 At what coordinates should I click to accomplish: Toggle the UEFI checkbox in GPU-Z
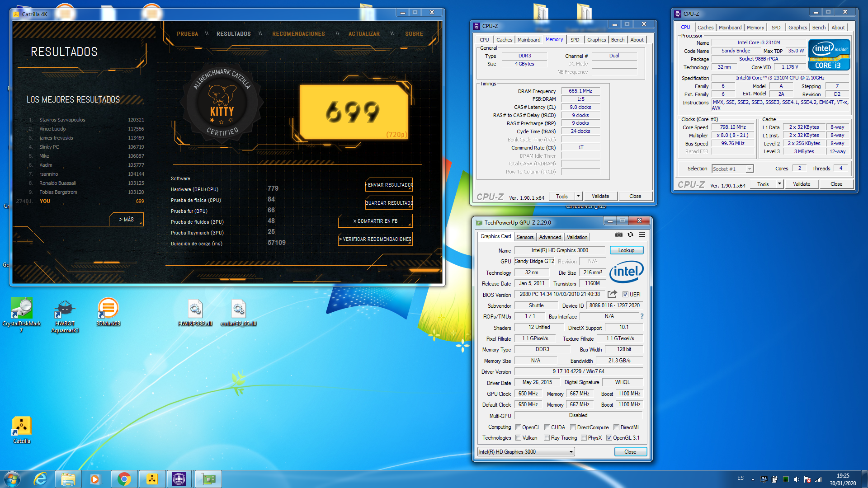coord(625,294)
